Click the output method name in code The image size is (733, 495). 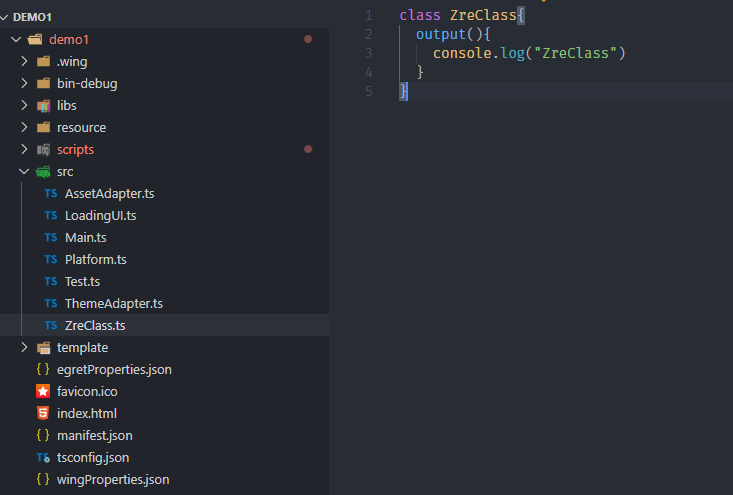[441, 34]
